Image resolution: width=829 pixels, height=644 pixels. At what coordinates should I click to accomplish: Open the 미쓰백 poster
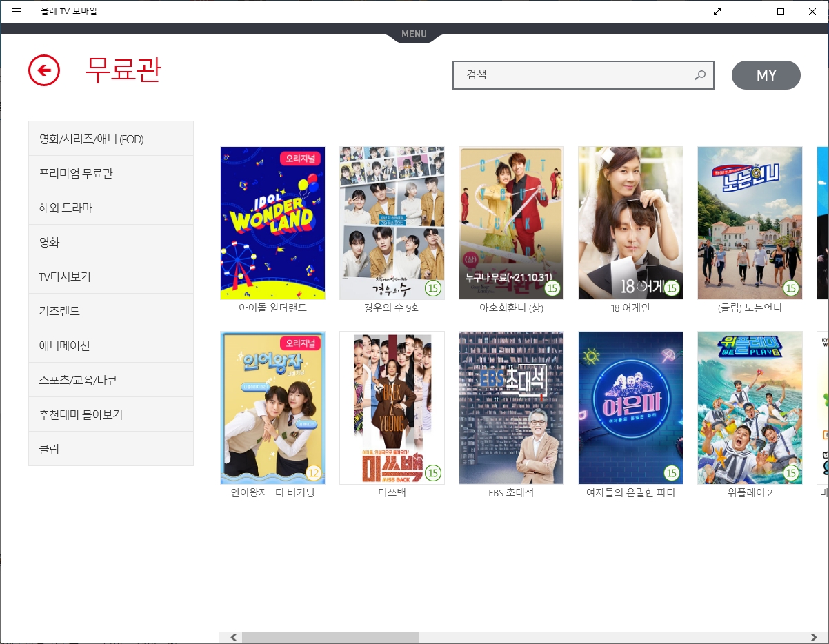[x=392, y=407]
